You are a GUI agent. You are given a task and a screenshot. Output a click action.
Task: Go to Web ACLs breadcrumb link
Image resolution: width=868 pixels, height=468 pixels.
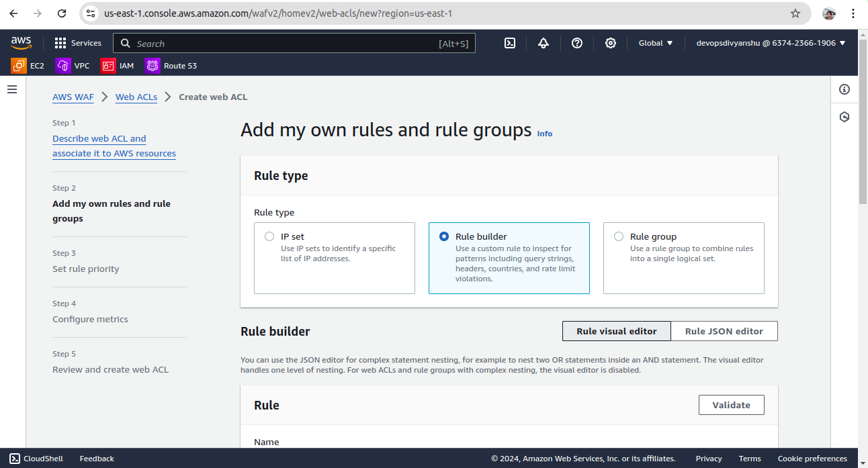136,97
